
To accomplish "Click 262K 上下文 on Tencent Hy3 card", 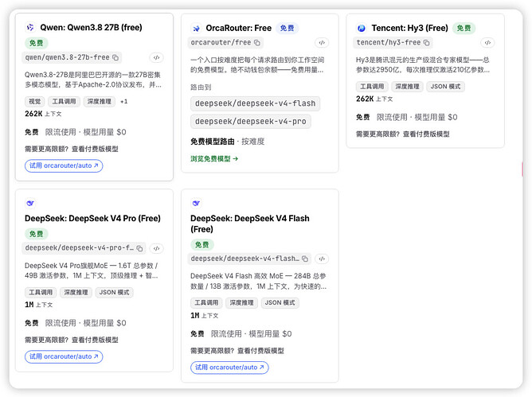I will [374, 99].
